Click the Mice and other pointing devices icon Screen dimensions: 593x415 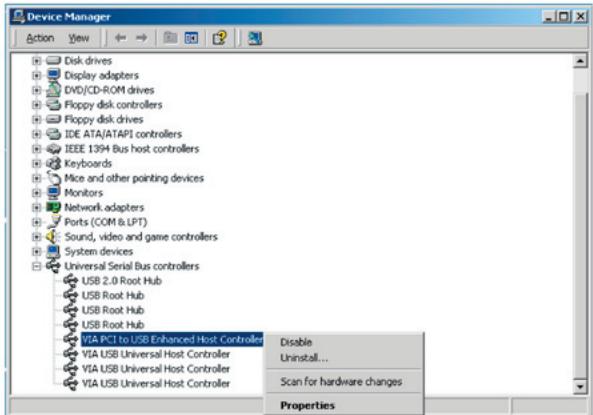[x=53, y=178]
